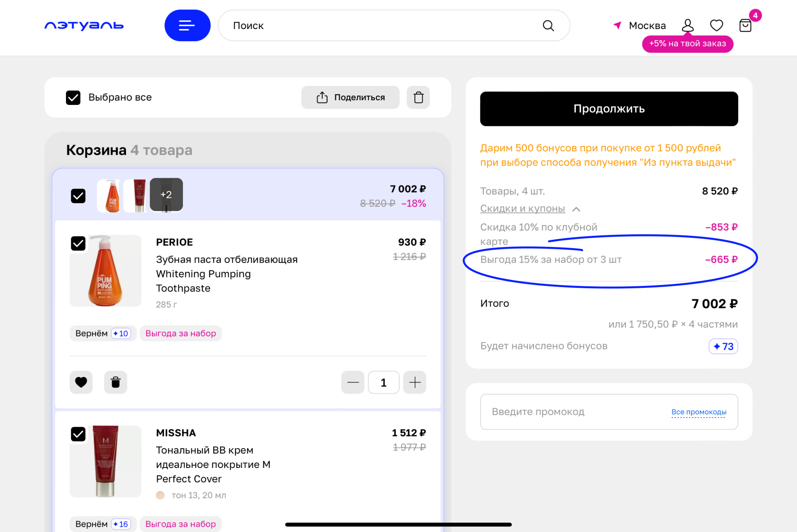Open the blue catalog menu button

coord(187,25)
